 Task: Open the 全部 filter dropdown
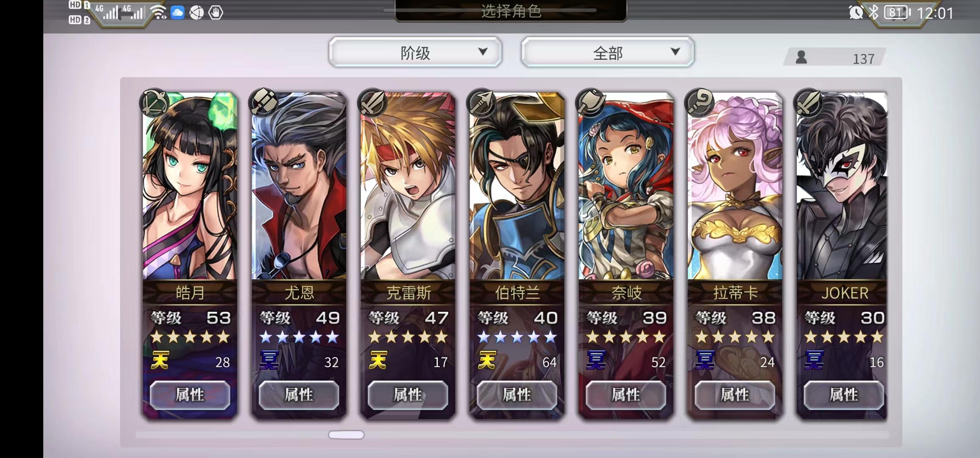pyautogui.click(x=608, y=52)
